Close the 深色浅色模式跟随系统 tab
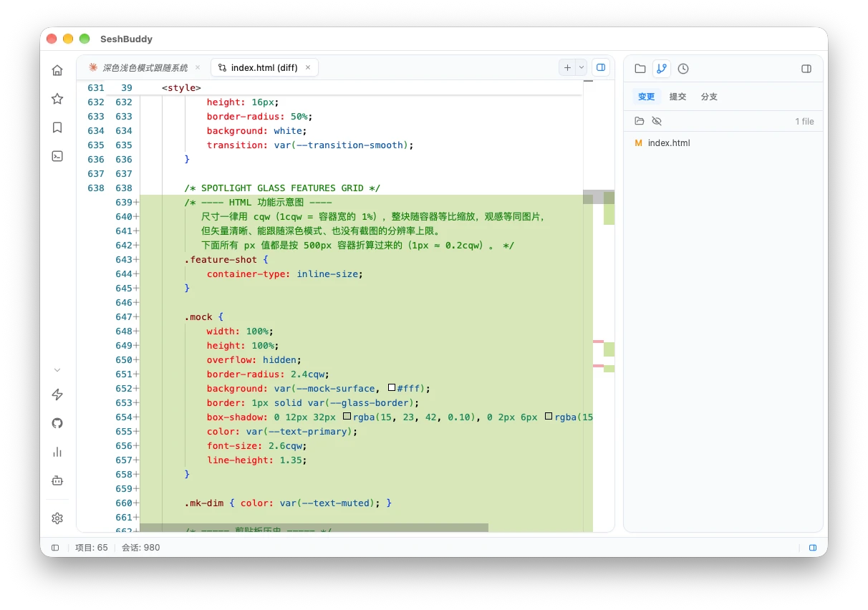This screenshot has width=868, height=610. 198,67
